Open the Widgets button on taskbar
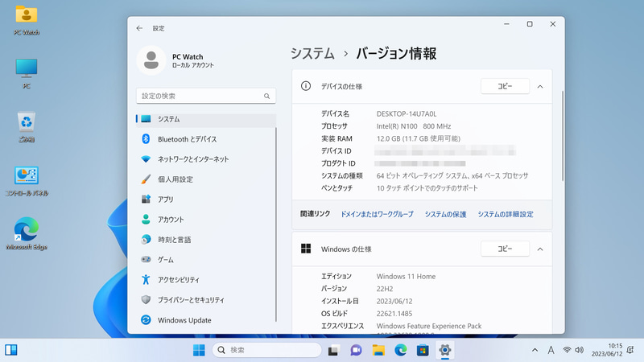 pos(11,350)
